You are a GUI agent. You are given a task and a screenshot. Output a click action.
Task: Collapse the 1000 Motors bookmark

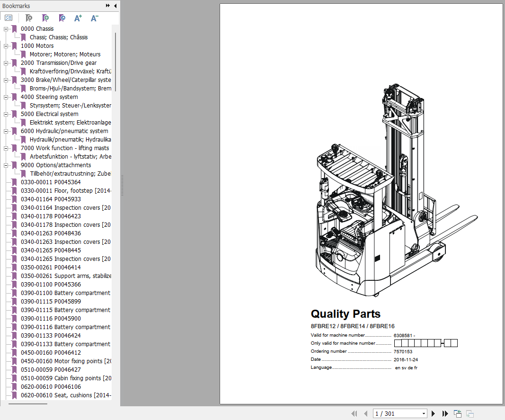click(6, 46)
